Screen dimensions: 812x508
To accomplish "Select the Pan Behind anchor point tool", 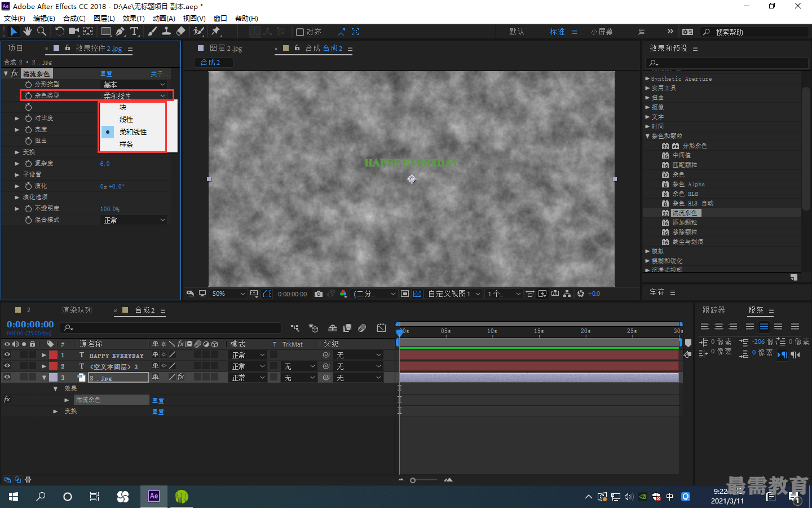I will point(89,32).
